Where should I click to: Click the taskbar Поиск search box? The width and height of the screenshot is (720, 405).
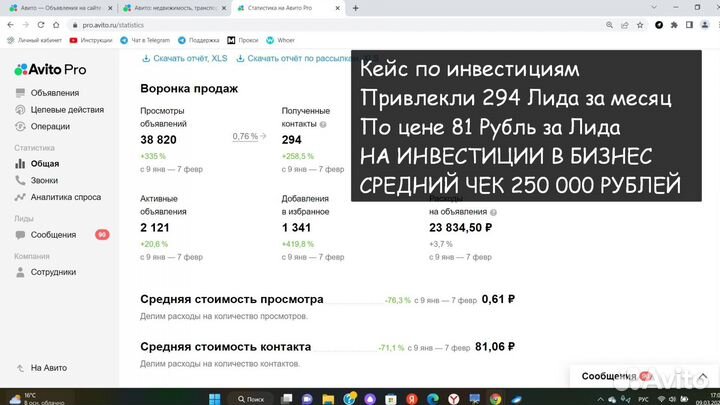click(251, 399)
